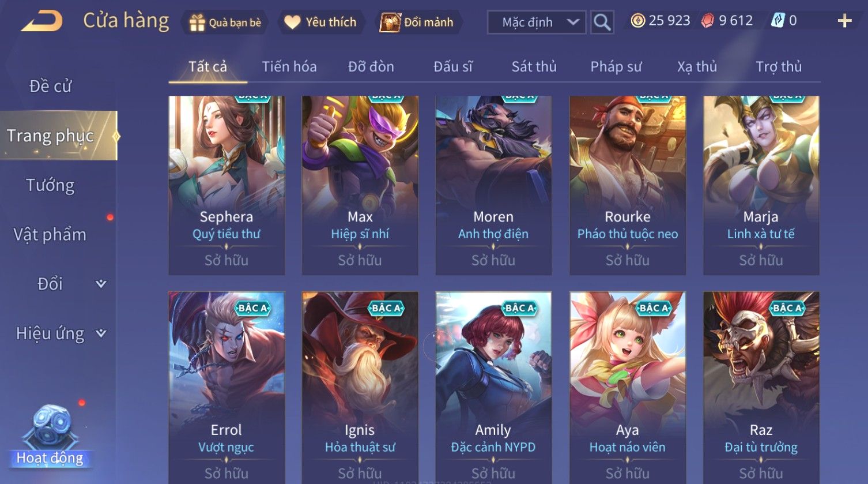Switch to the Tiến hóa tab
Viewport: 868px width, 484px height.
tap(289, 67)
